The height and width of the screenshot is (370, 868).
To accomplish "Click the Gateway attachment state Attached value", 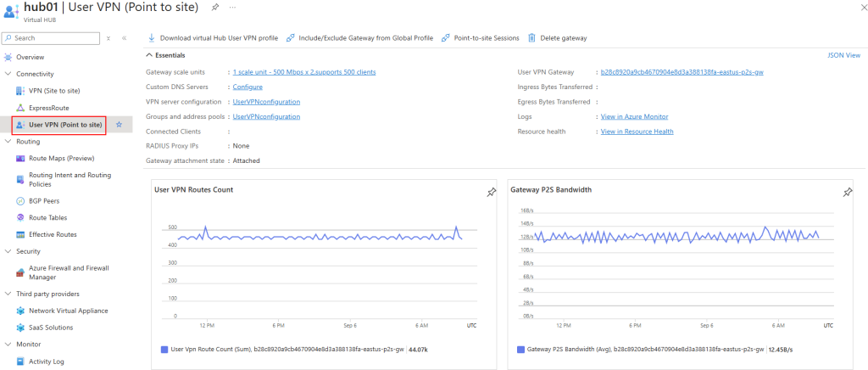I will point(247,160).
